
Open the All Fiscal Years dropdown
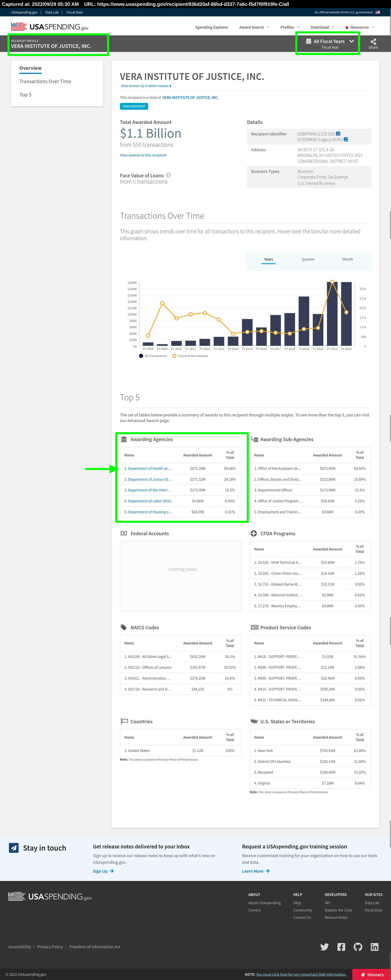330,41
